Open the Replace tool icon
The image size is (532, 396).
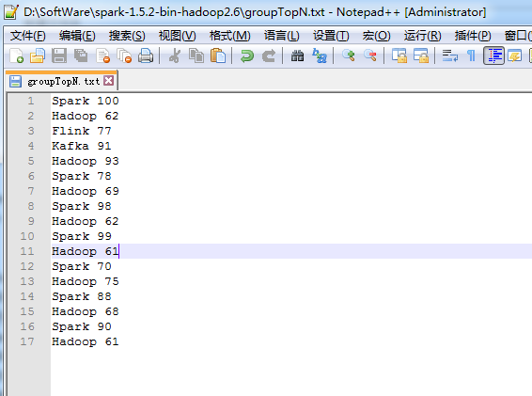320,55
